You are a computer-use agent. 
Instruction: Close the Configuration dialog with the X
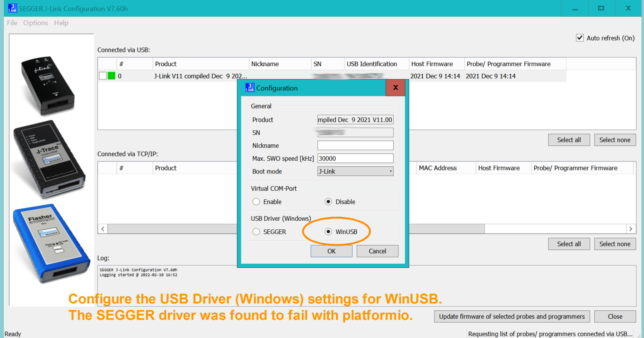coord(395,88)
